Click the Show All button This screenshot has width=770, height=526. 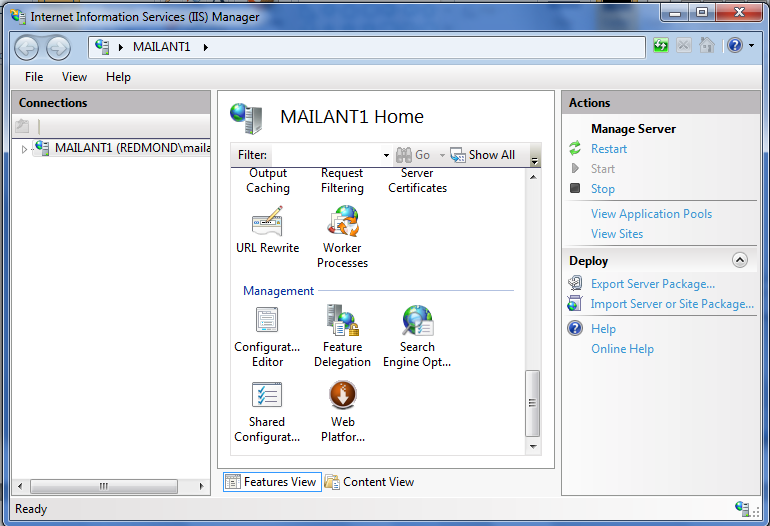(x=482, y=155)
